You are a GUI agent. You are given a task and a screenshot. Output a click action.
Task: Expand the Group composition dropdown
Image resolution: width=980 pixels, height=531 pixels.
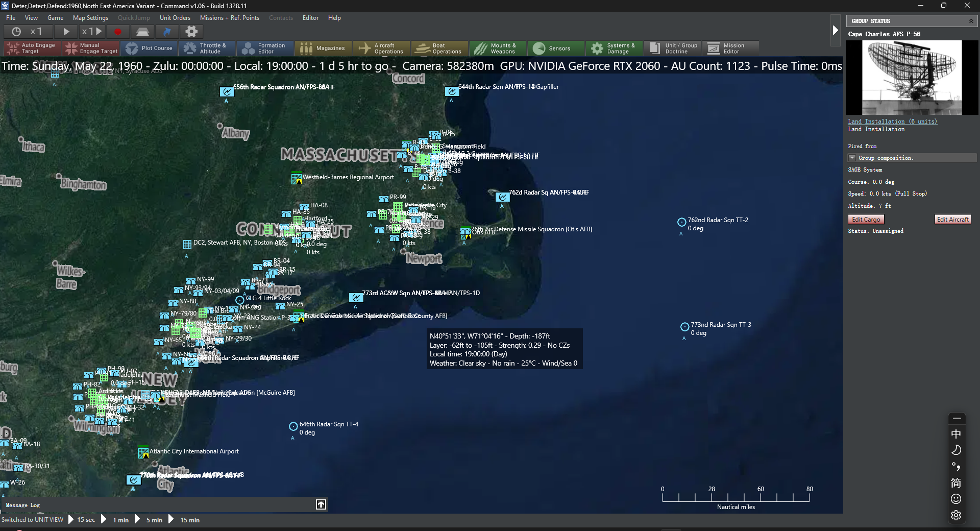point(852,158)
